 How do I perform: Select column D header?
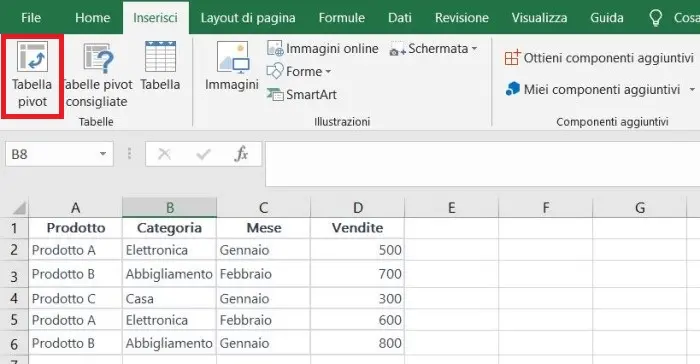pos(358,207)
